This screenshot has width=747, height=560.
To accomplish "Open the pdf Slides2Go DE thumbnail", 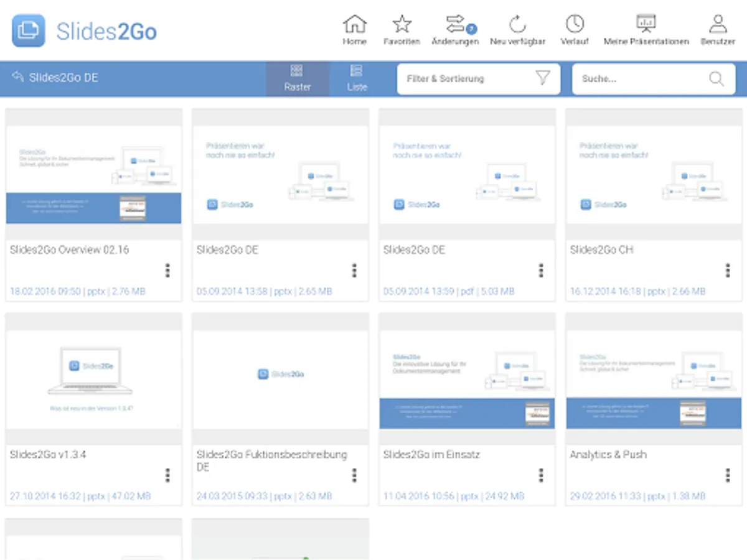I will tap(467, 175).
